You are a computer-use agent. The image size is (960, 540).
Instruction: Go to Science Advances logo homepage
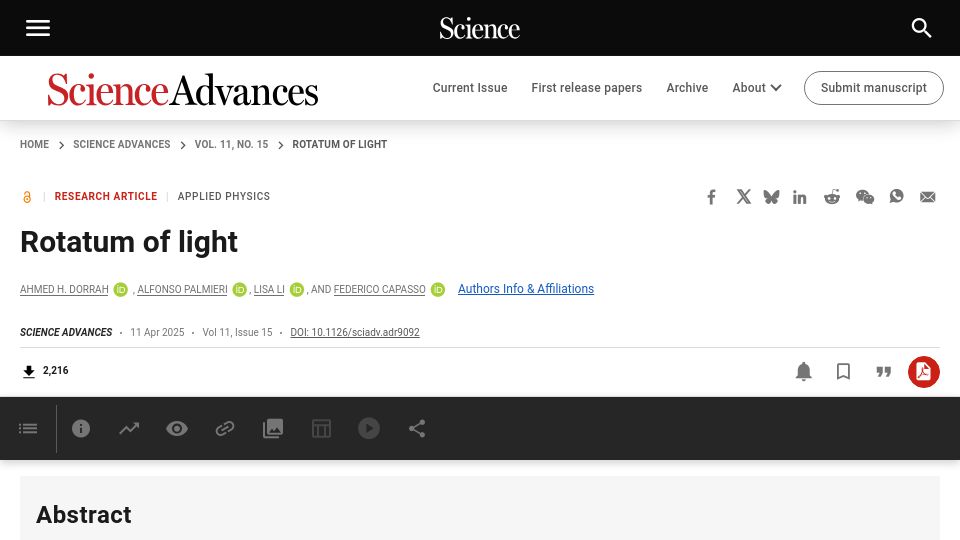coord(182,89)
